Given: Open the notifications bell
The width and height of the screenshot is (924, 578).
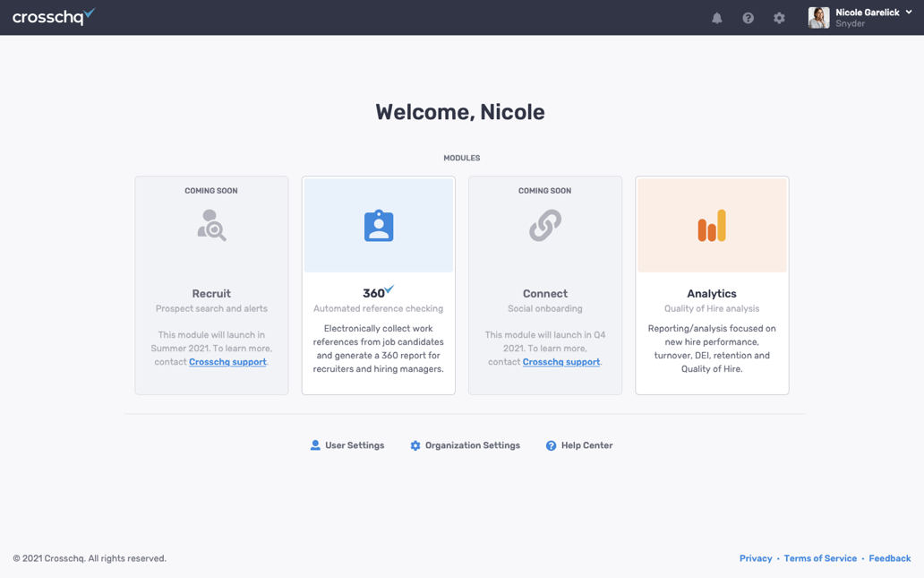Looking at the screenshot, I should coord(717,18).
